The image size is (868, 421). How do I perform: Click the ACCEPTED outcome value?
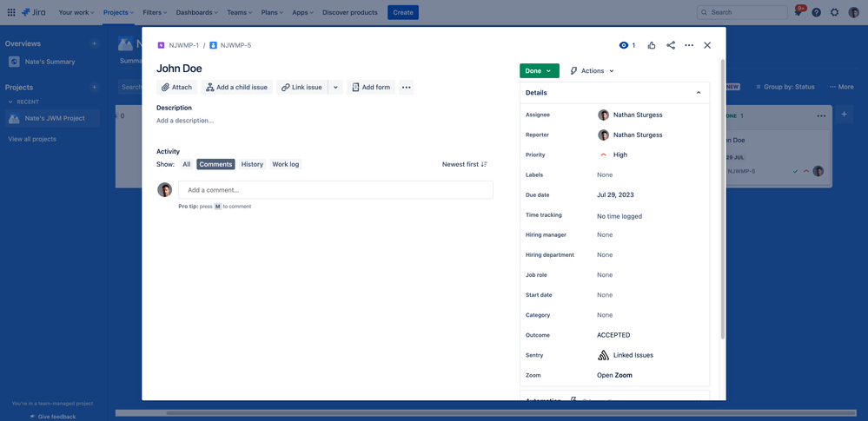613,335
